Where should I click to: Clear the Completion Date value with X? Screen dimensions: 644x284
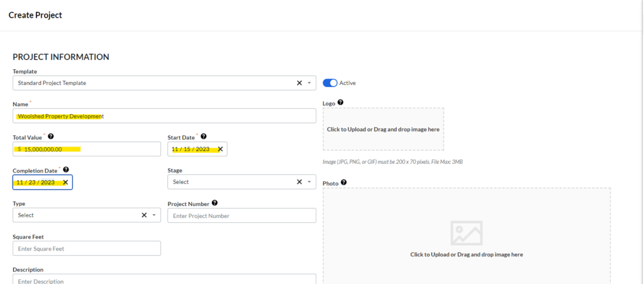[65, 183]
